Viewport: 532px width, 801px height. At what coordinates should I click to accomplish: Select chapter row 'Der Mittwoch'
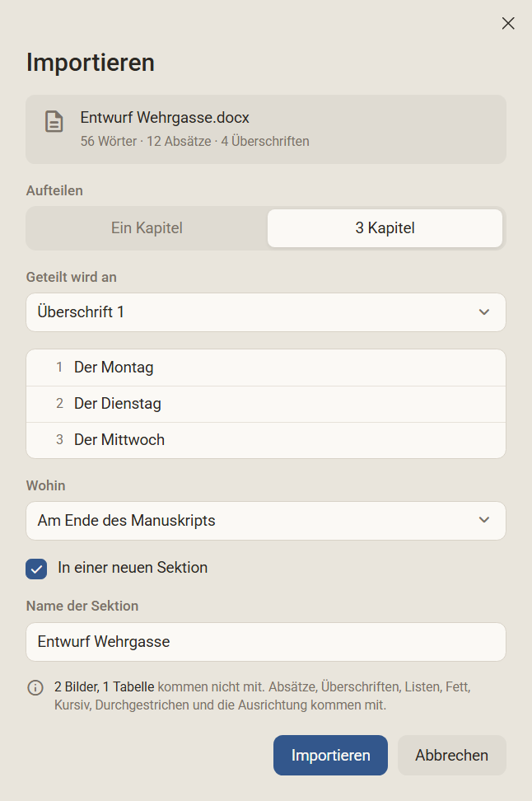pyautogui.click(x=266, y=440)
